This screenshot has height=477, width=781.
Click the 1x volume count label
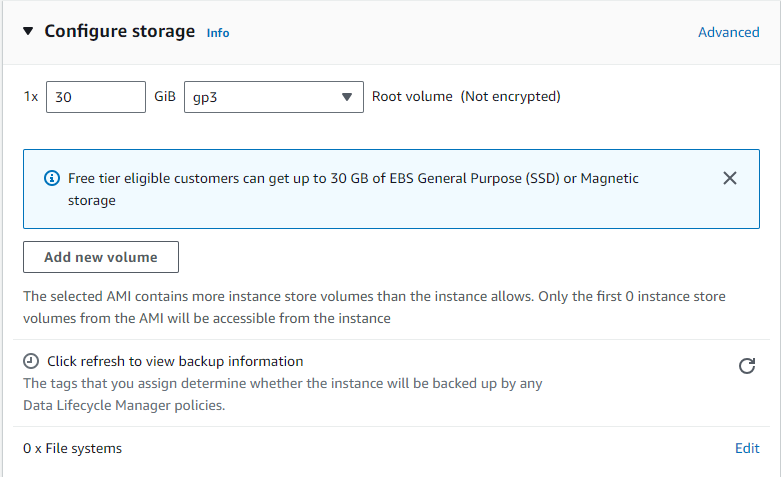tap(31, 97)
